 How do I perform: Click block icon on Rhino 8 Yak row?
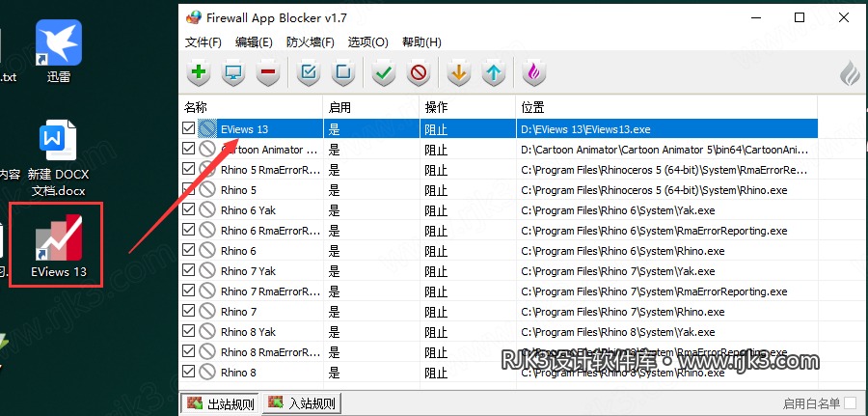[207, 332]
